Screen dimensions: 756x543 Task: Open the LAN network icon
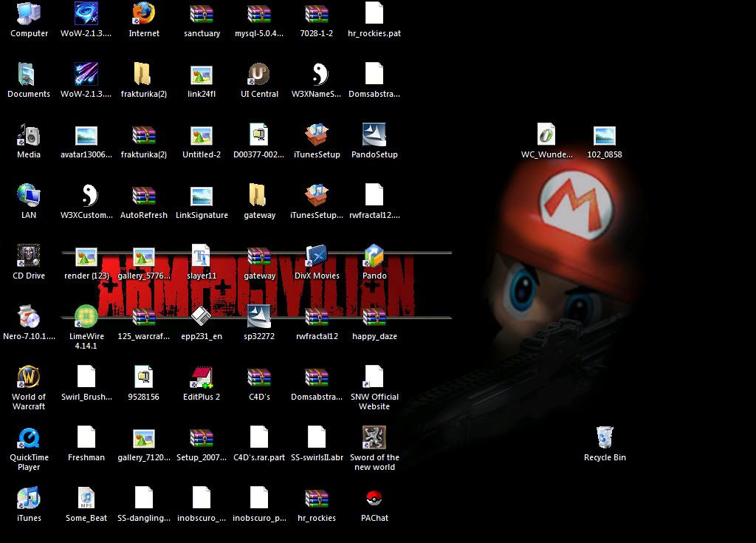(x=29, y=196)
